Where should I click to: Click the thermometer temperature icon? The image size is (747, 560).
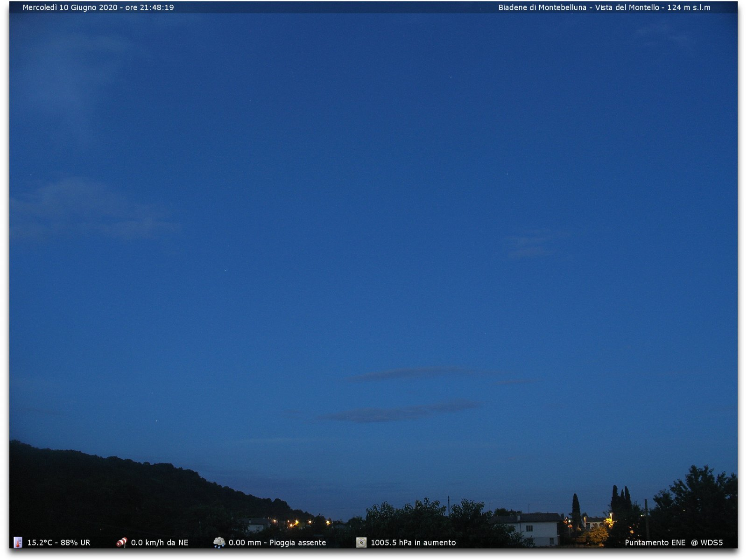(18, 542)
